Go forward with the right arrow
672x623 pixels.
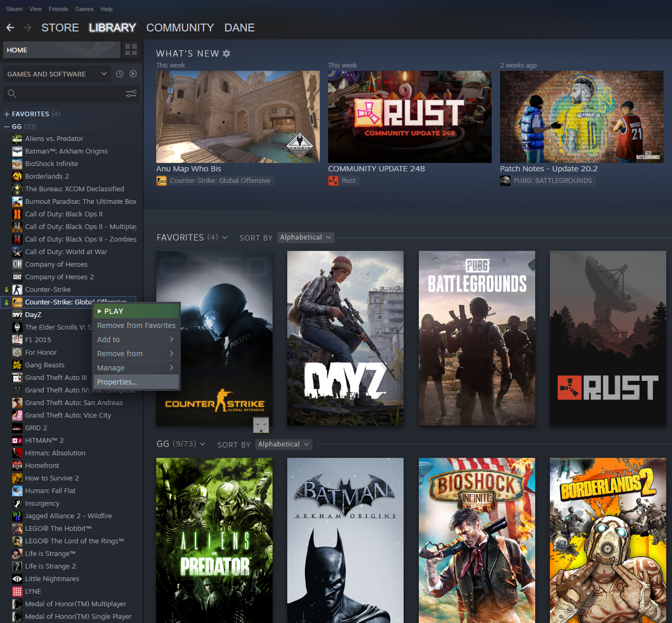pos(27,27)
